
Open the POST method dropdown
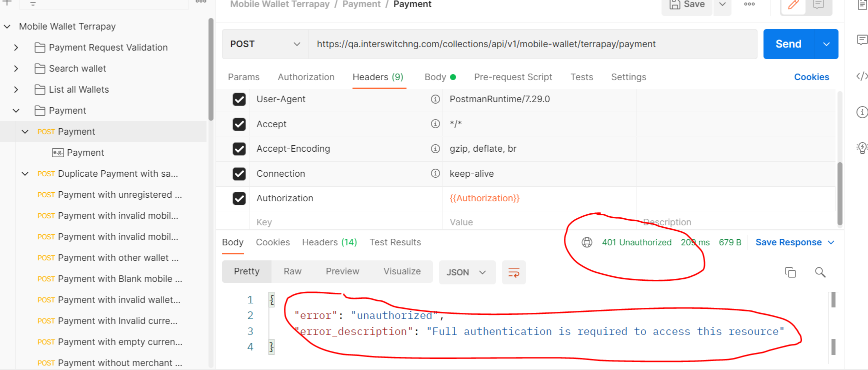click(x=265, y=44)
